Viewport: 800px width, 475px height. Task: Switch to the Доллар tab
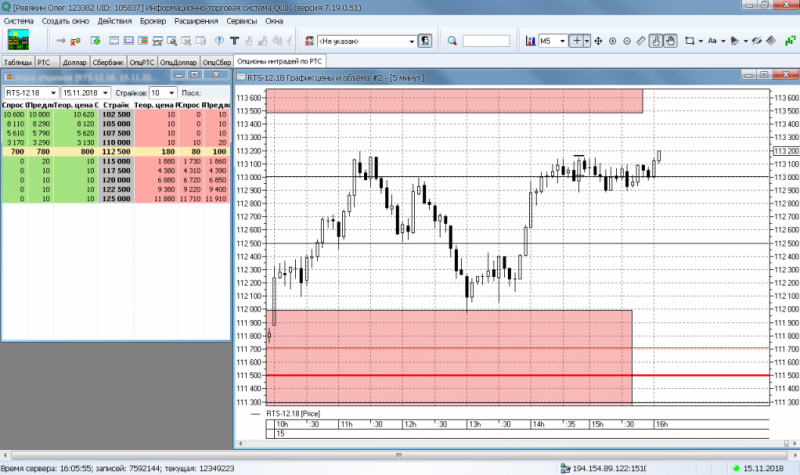point(74,62)
